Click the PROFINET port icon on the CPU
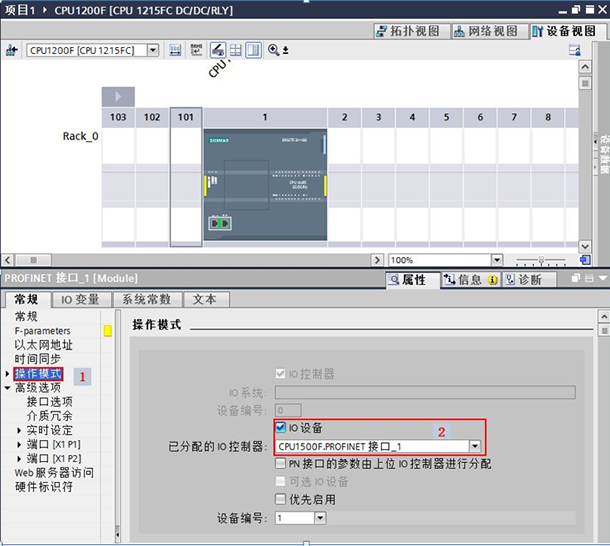 point(220,223)
